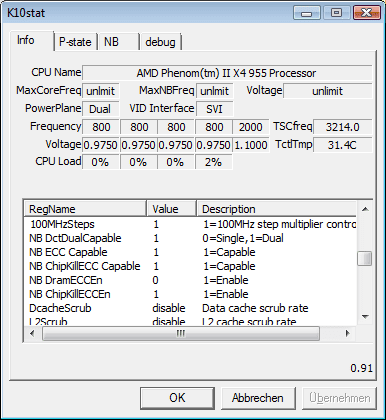This screenshot has height=420, width=386.
Task: Click the 0=Single,1=Dual description
Action: [243, 238]
